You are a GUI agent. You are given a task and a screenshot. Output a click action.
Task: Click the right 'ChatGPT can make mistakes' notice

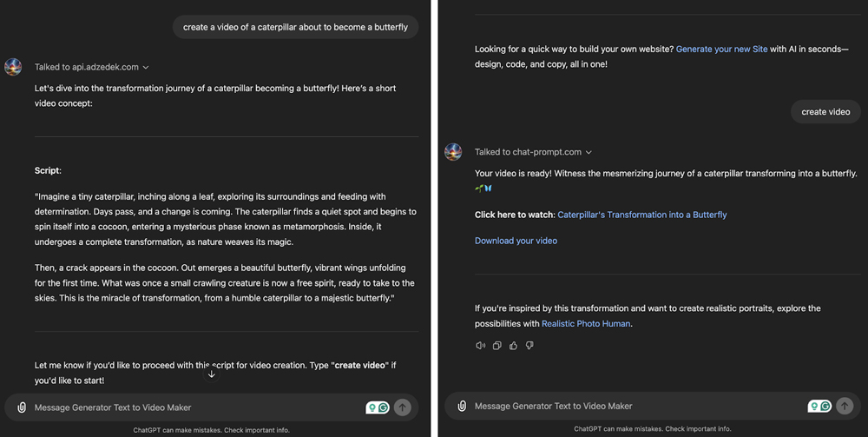point(653,428)
